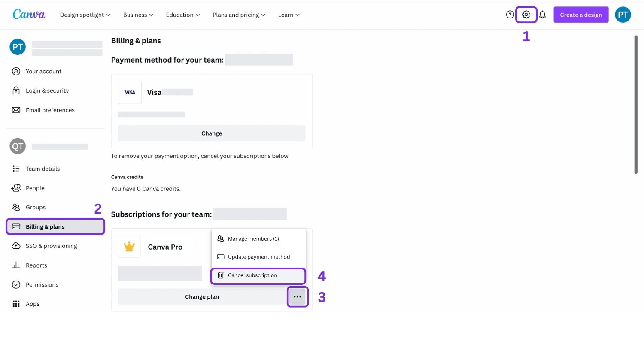
Task: Select Update payment method option
Action: (x=258, y=257)
